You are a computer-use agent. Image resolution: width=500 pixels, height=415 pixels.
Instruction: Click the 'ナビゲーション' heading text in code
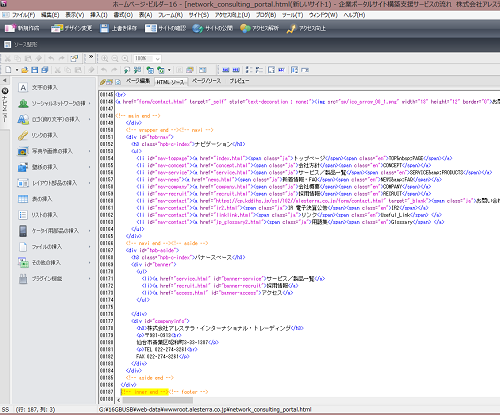click(213, 144)
